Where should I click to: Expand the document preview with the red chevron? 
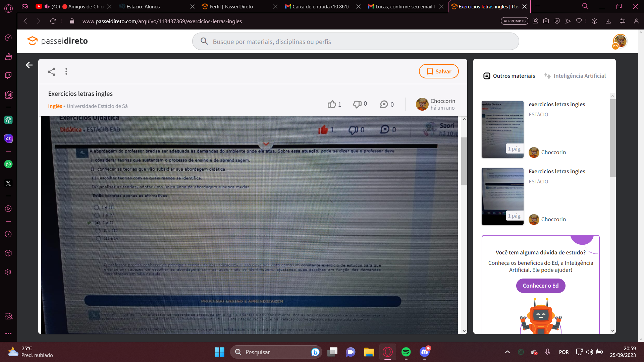(266, 144)
